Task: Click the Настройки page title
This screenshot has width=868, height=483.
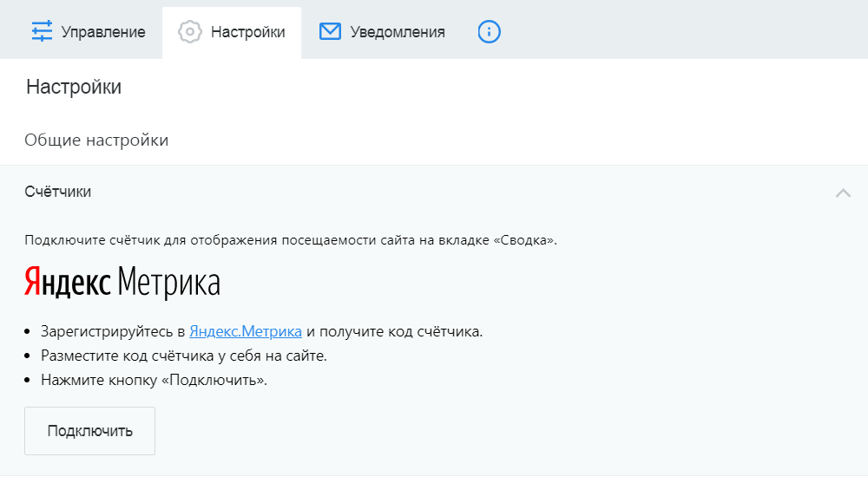Action: (x=74, y=87)
